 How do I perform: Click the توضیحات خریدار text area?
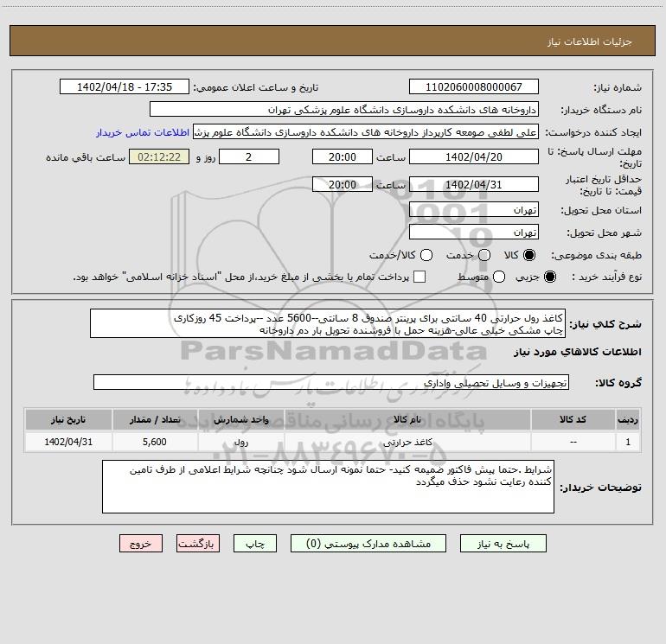[x=328, y=487]
